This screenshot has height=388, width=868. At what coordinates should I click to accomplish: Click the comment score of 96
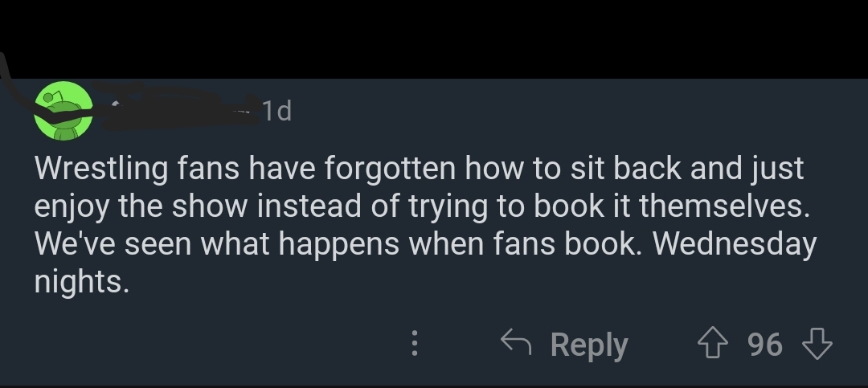(764, 345)
